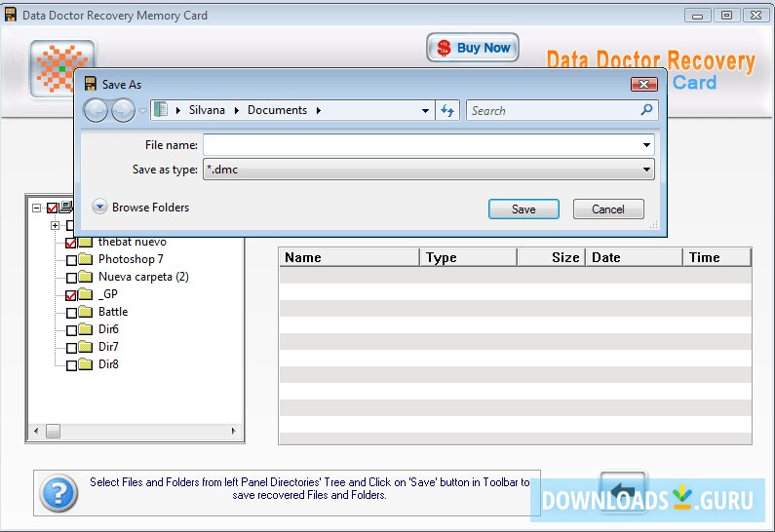
Task: Open the File name dropdown arrow
Action: tap(646, 145)
